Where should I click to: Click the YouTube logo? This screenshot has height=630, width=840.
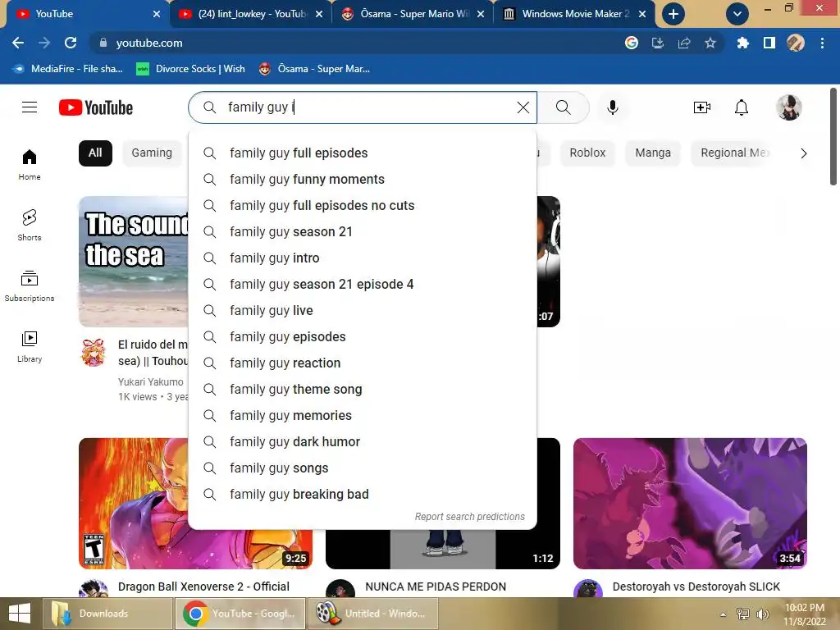click(x=96, y=107)
